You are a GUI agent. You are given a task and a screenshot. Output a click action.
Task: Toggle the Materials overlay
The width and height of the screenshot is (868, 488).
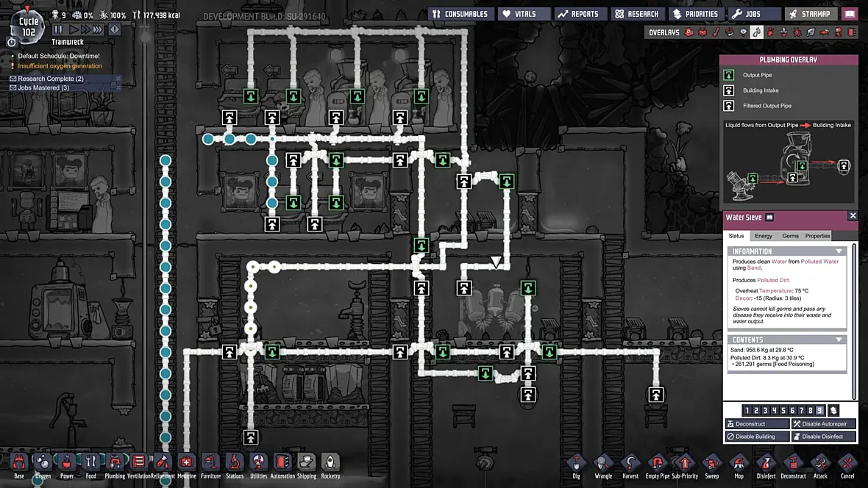point(730,32)
